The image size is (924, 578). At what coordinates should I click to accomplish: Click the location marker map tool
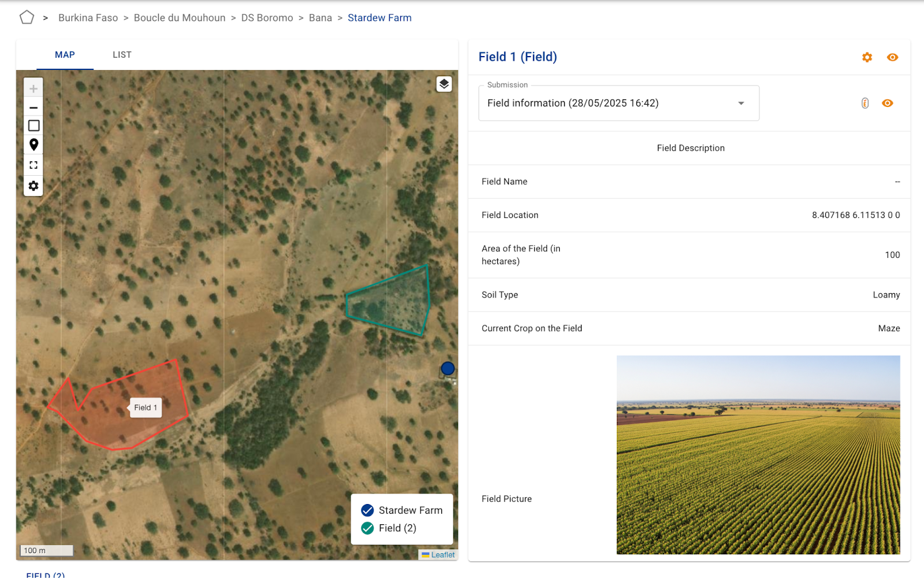click(33, 144)
